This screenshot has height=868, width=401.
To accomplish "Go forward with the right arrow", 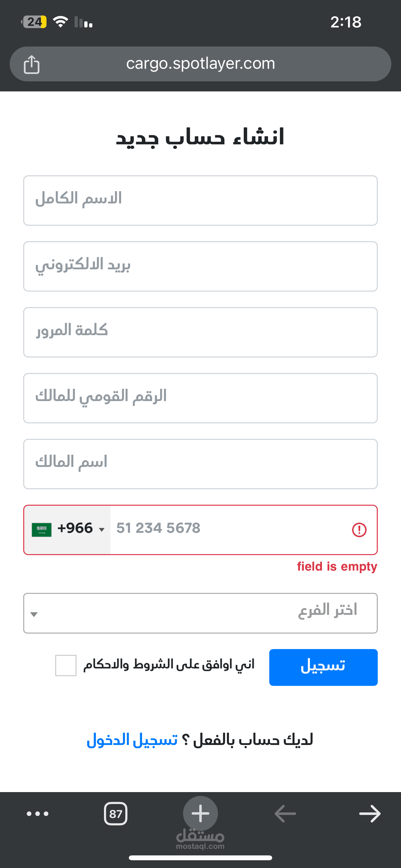I will 370,814.
